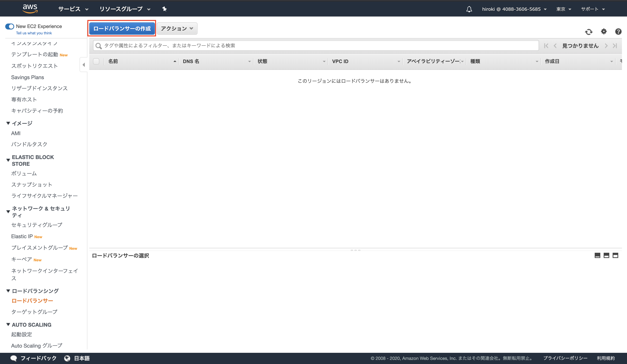Open the アクション dropdown

[x=177, y=28]
